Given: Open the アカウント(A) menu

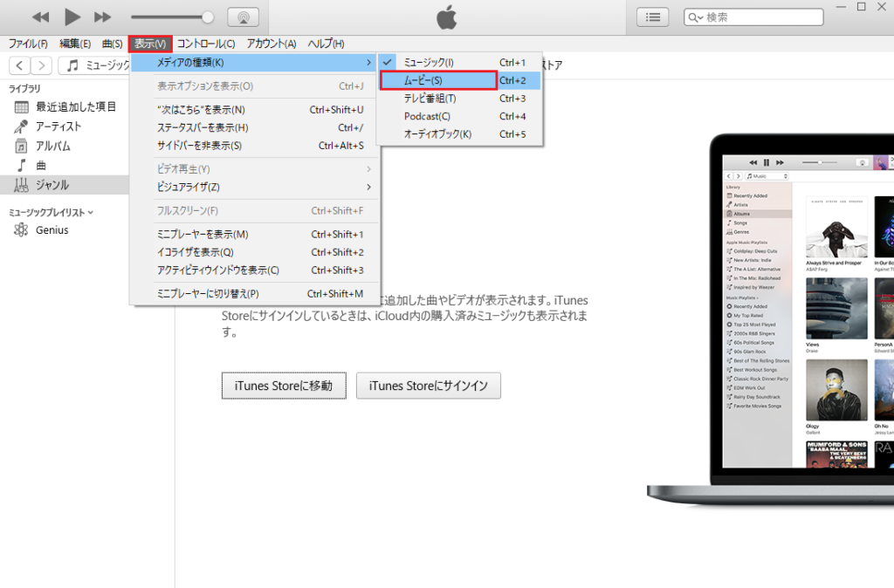Looking at the screenshot, I should [x=272, y=44].
